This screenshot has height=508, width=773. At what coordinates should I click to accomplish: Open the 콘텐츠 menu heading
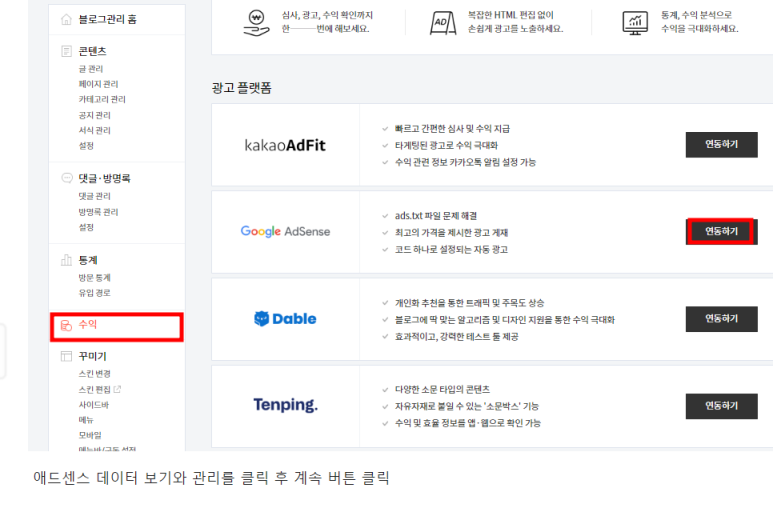click(x=92, y=51)
